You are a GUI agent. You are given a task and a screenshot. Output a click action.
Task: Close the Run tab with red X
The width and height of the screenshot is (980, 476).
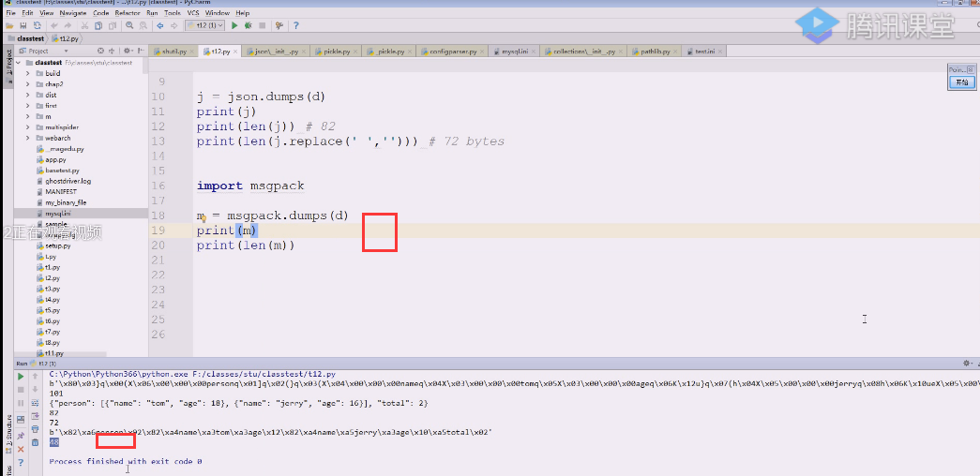pyautogui.click(x=21, y=449)
